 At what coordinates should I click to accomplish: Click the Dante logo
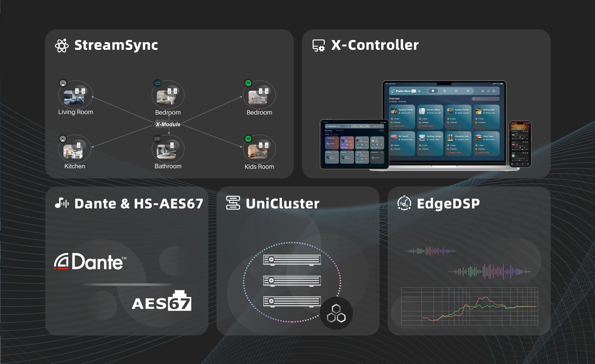[90, 261]
